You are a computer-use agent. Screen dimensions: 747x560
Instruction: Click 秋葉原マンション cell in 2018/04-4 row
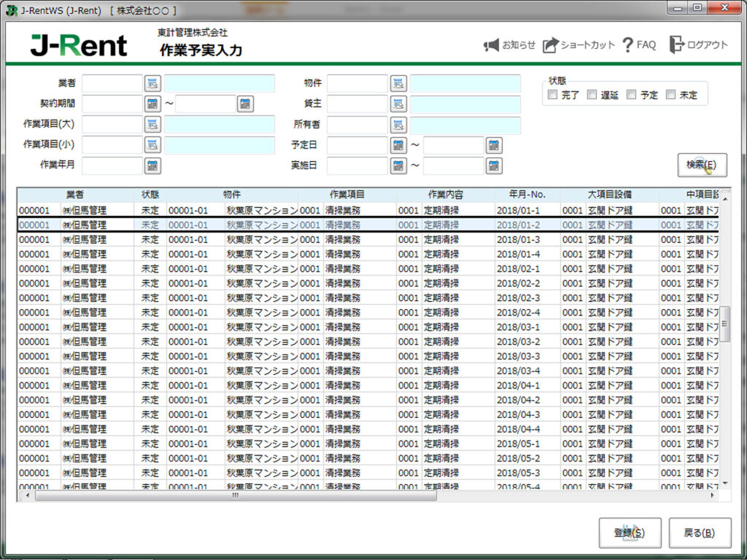262,429
